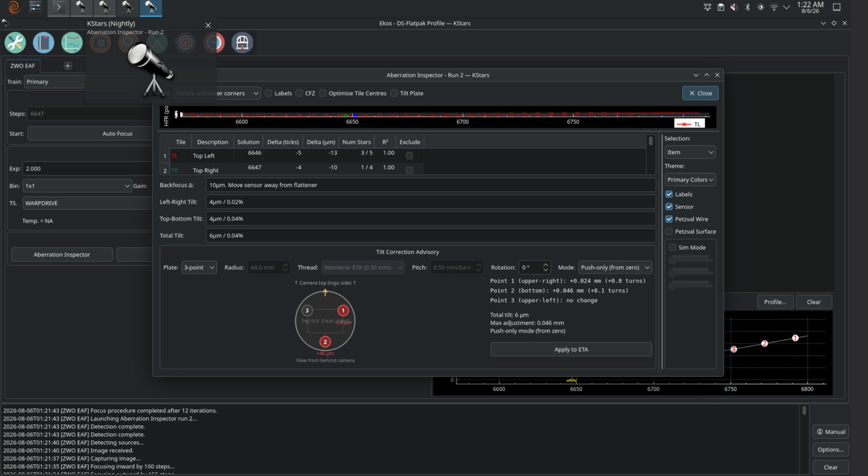
Task: Open the Ekos Setup wrench module
Action: tap(15, 43)
